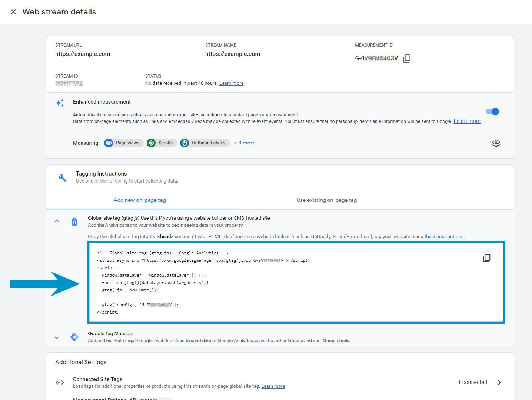This screenshot has width=532, height=400.
Task: Show the 3 more measured events
Action: pos(245,143)
